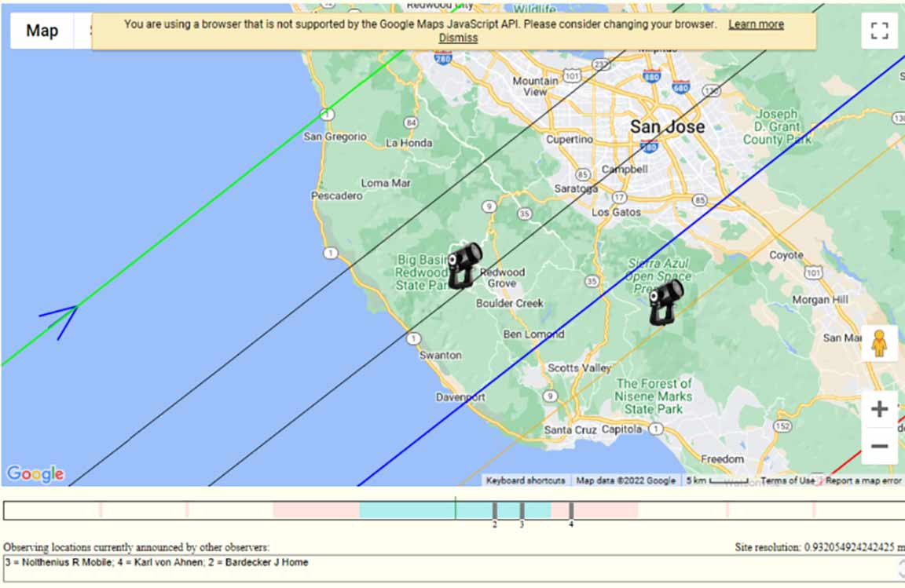This screenshot has height=588, width=905.
Task: Click observer marker 3 on the path bar
Action: point(522,511)
